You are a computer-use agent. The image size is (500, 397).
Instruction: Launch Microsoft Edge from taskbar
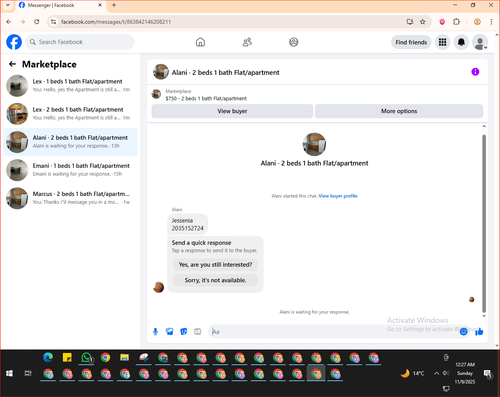48,357
